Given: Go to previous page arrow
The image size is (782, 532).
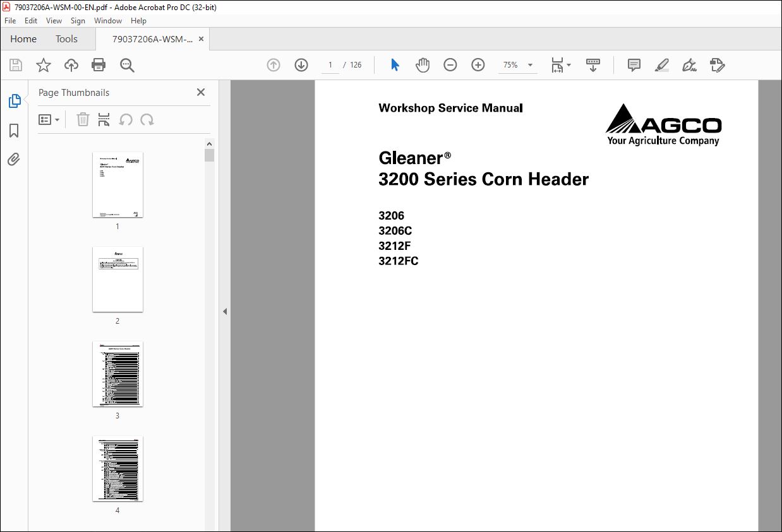Looking at the screenshot, I should click(274, 65).
